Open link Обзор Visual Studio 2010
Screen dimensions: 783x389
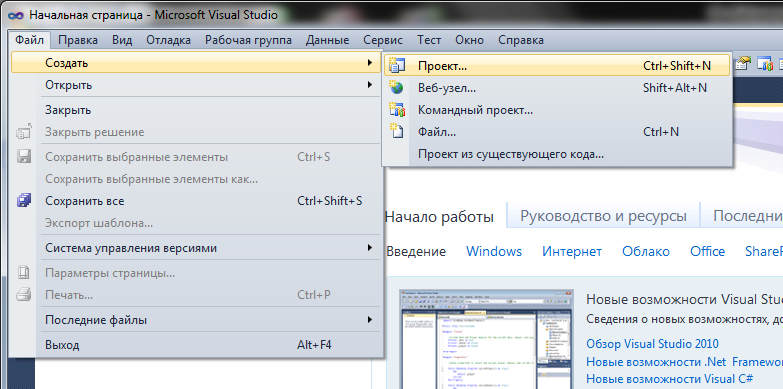(652, 344)
